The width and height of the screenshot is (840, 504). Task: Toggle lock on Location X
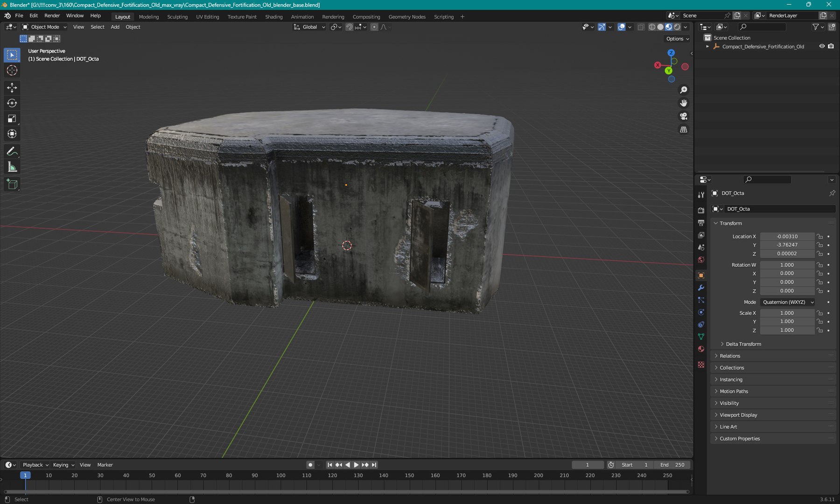(820, 237)
